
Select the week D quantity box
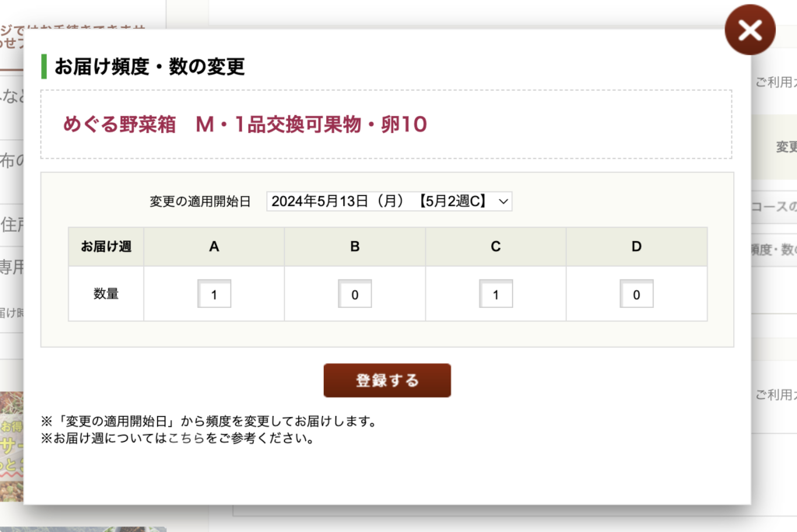pyautogui.click(x=637, y=295)
